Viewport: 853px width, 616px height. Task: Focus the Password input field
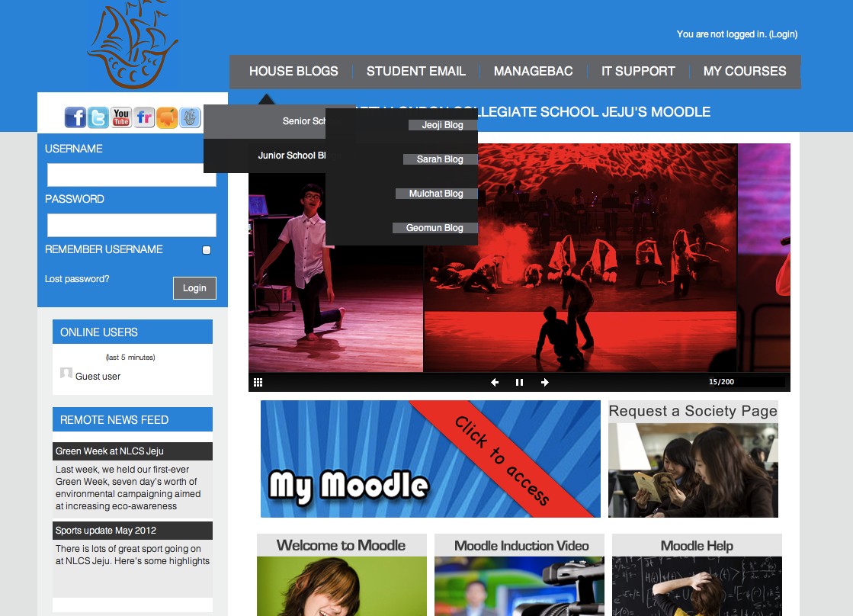coord(132,226)
